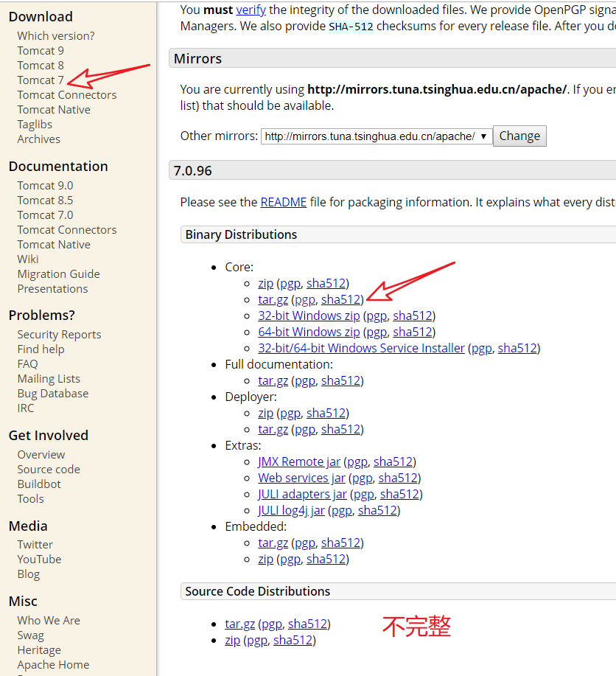The width and height of the screenshot is (616, 676).
Task: Open the Get Involved Overview
Action: point(41,455)
